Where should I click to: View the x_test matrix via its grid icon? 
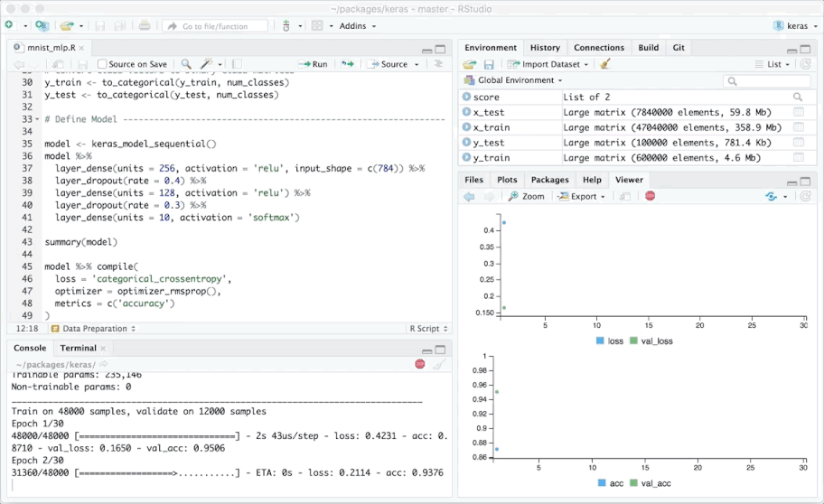798,112
